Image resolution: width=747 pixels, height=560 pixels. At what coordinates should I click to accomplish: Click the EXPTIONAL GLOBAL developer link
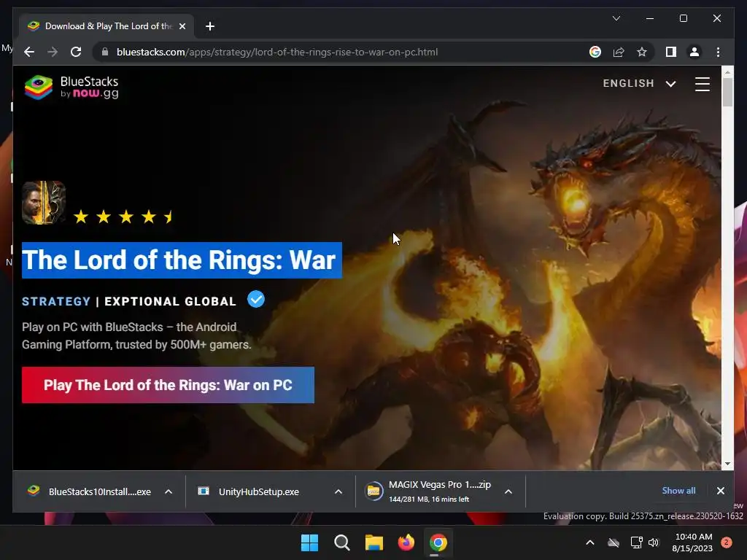[170, 301]
